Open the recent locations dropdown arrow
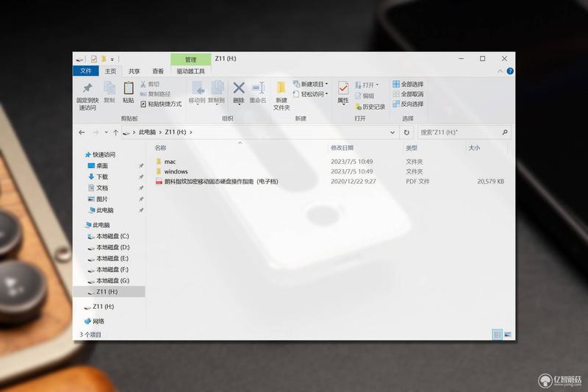Screen dimensions: 588x392 pyautogui.click(x=106, y=132)
